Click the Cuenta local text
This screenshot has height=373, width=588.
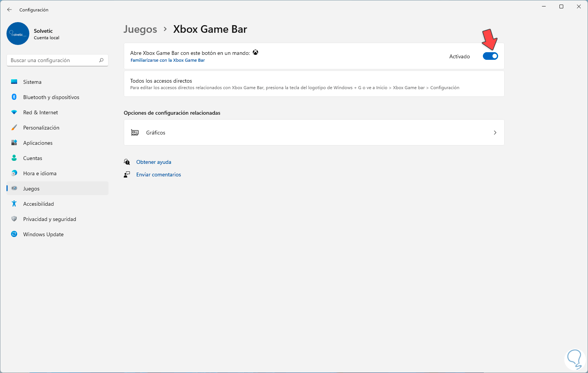(46, 38)
